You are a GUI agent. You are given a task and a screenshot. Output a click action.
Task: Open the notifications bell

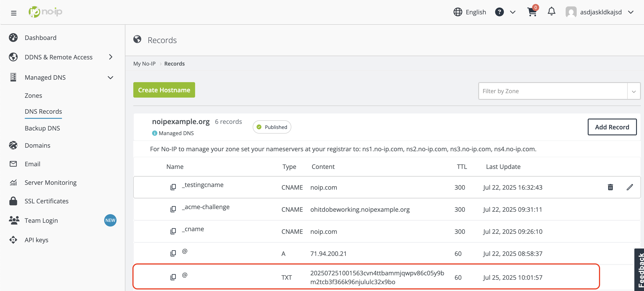551,12
